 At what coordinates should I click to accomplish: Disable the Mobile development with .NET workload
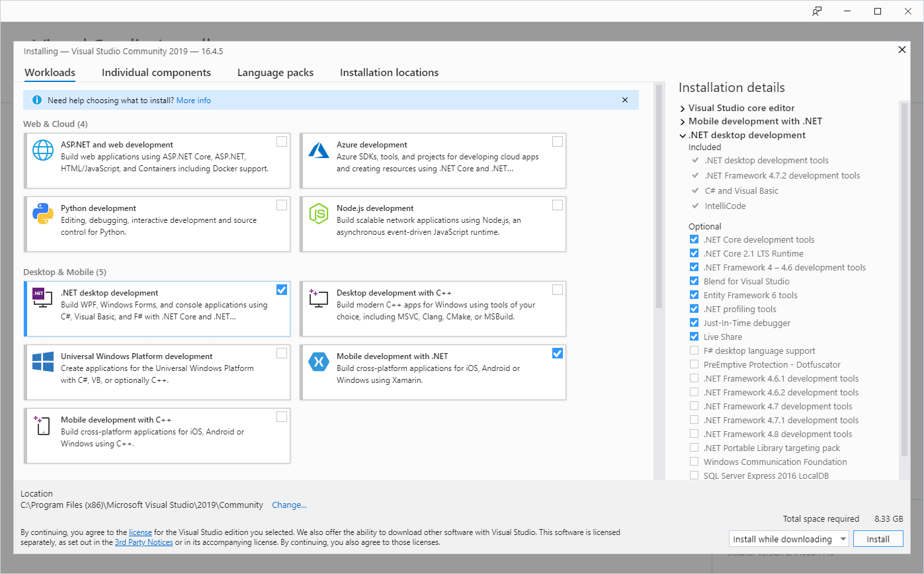[x=558, y=353]
